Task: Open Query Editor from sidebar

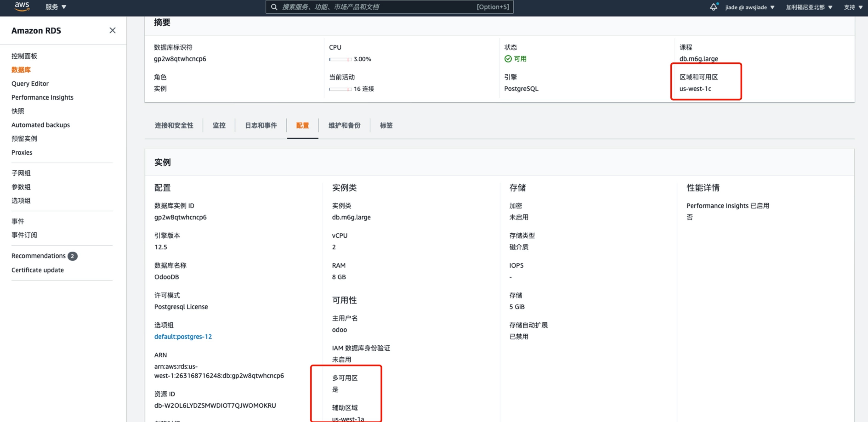Action: [30, 84]
